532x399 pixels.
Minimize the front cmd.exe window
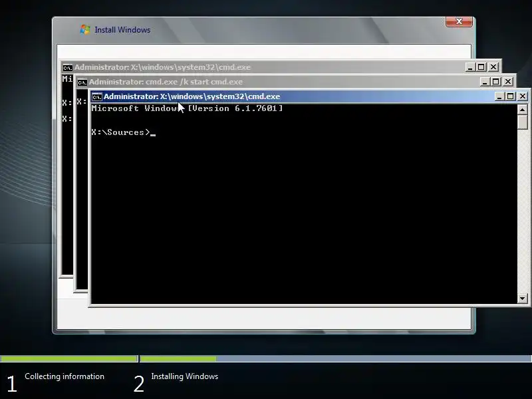click(x=499, y=96)
